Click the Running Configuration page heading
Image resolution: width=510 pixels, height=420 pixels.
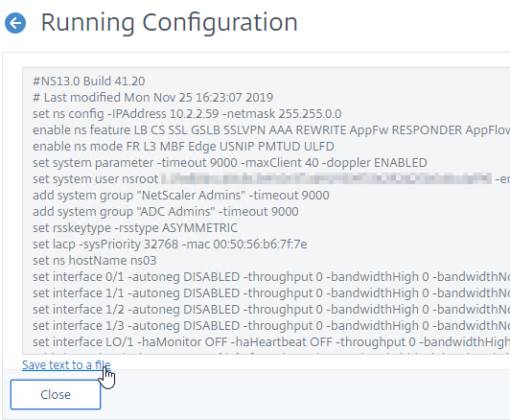(169, 22)
